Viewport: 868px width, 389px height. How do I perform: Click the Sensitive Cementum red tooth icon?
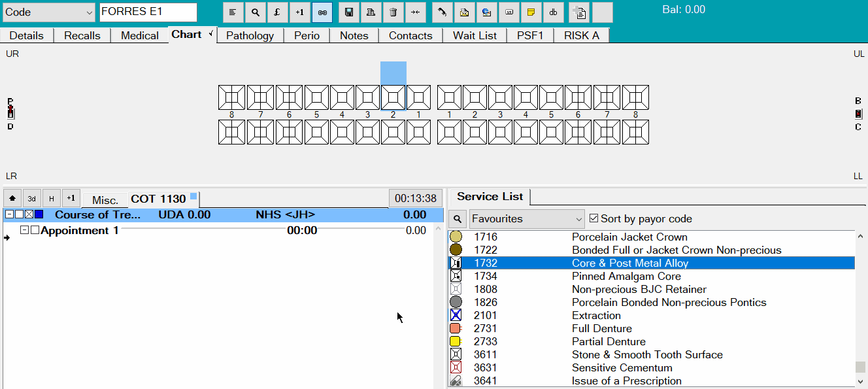point(456,367)
